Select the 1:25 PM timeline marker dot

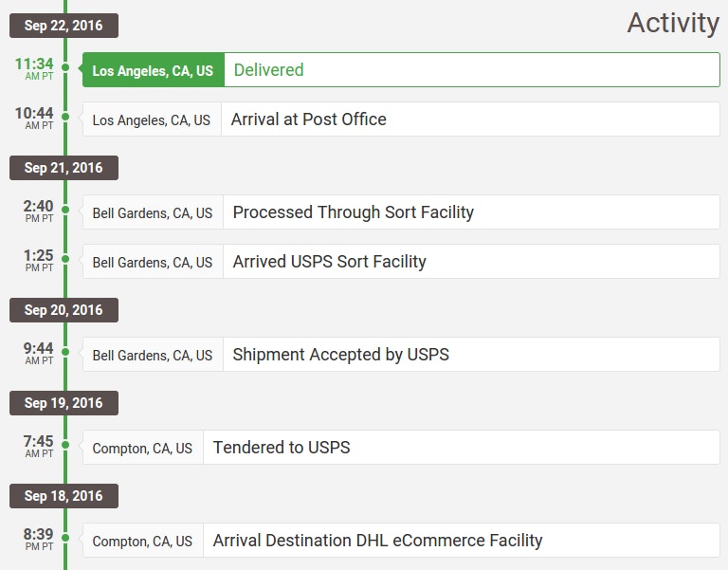(65, 259)
